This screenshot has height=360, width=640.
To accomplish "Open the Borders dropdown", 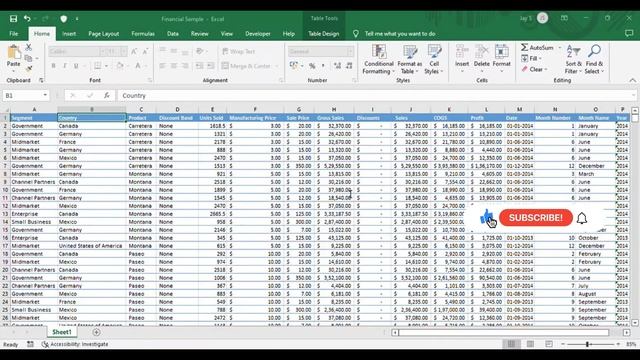I will [106, 66].
